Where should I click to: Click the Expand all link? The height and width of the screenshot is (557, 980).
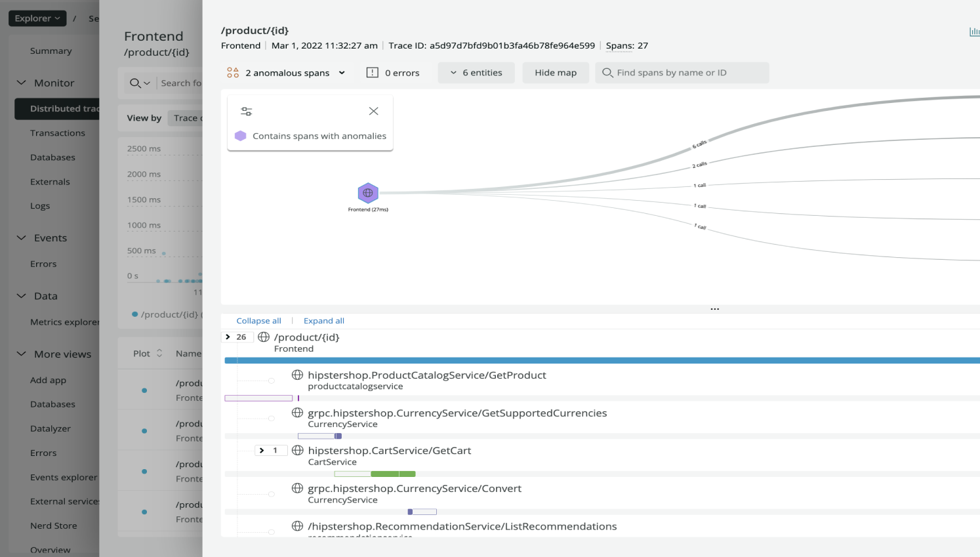[x=323, y=320]
